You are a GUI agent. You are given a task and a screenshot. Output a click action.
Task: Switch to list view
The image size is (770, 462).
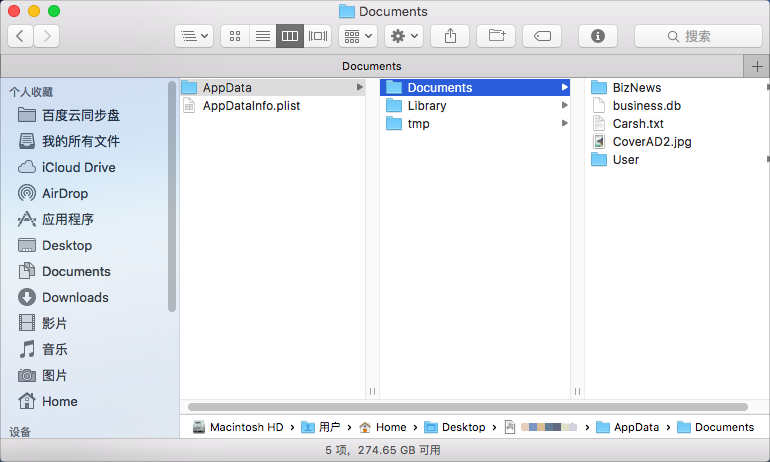263,36
